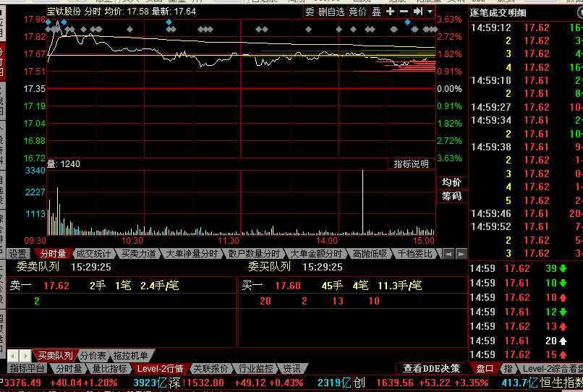Click buy queue order 13
Screen dimensions: 583x392
point(338,301)
